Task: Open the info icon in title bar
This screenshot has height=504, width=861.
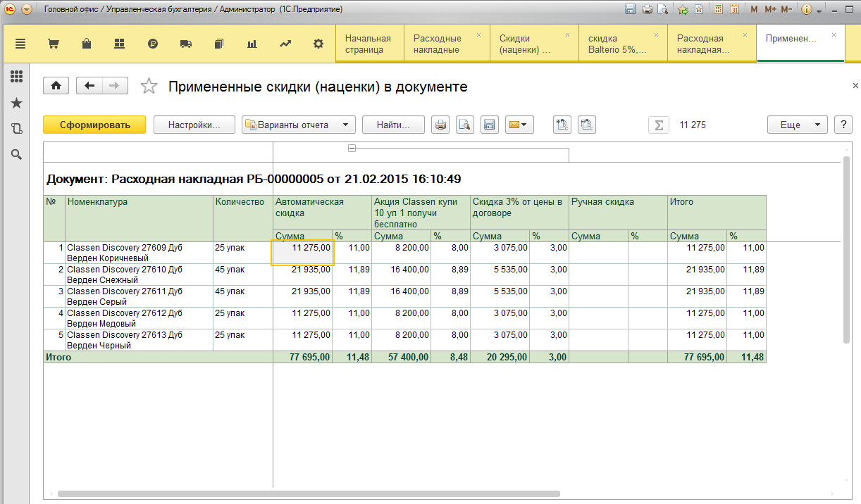Action: point(807,10)
